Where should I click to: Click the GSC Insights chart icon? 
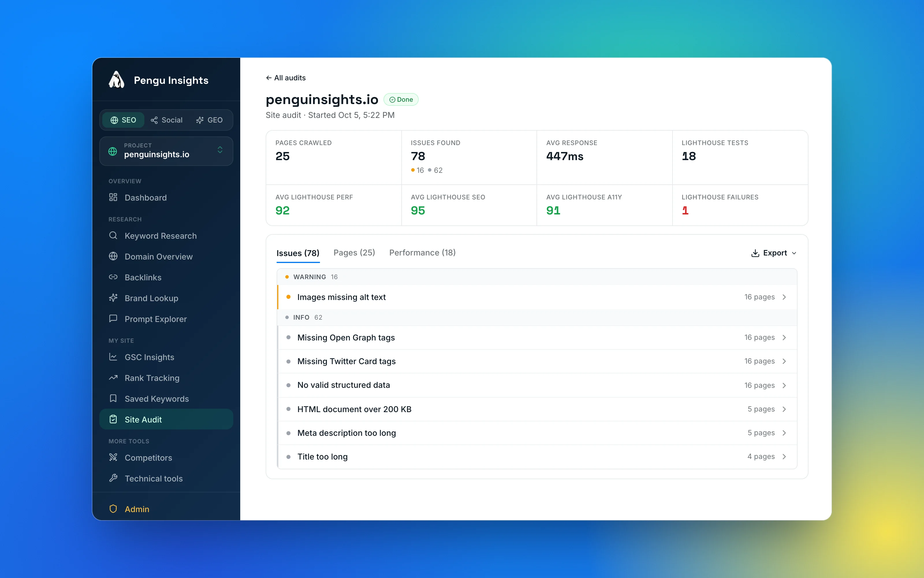coord(113,357)
